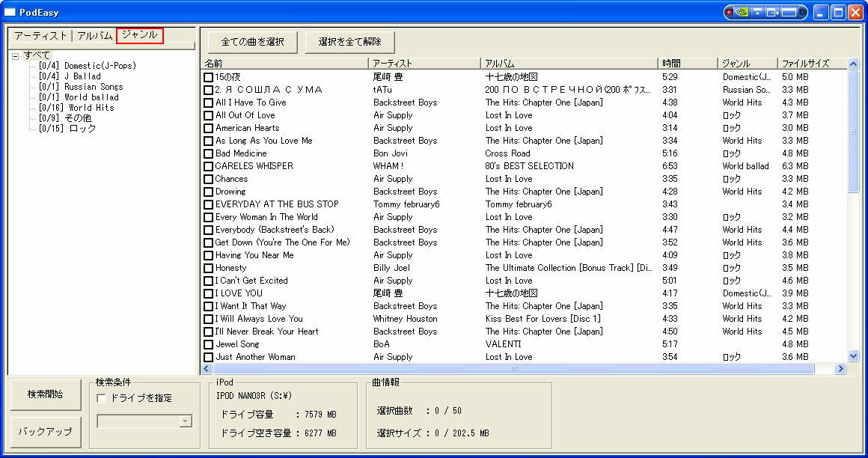Image resolution: width=868 pixels, height=458 pixels.
Task: Click the 選択を全て解除 button
Action: [x=350, y=42]
